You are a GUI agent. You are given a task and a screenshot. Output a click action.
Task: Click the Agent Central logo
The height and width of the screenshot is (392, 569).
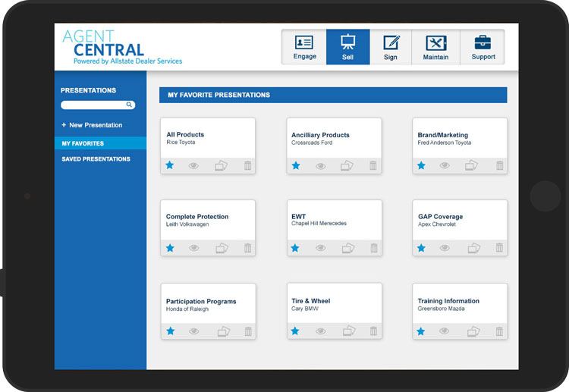pyautogui.click(x=122, y=47)
